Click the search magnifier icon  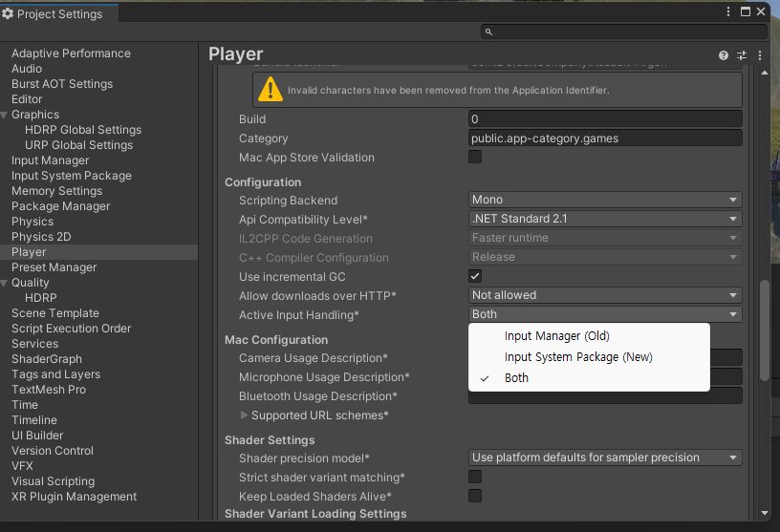pos(489,32)
